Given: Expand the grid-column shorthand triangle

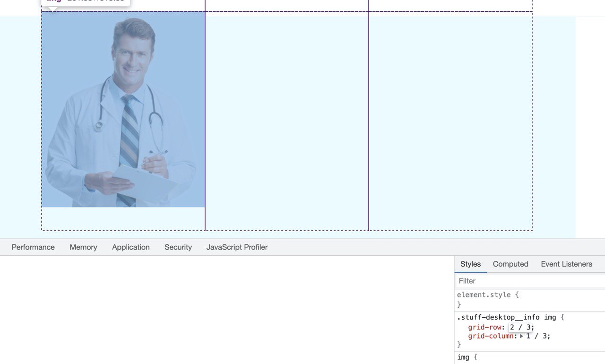Looking at the screenshot, I should coord(522,337).
